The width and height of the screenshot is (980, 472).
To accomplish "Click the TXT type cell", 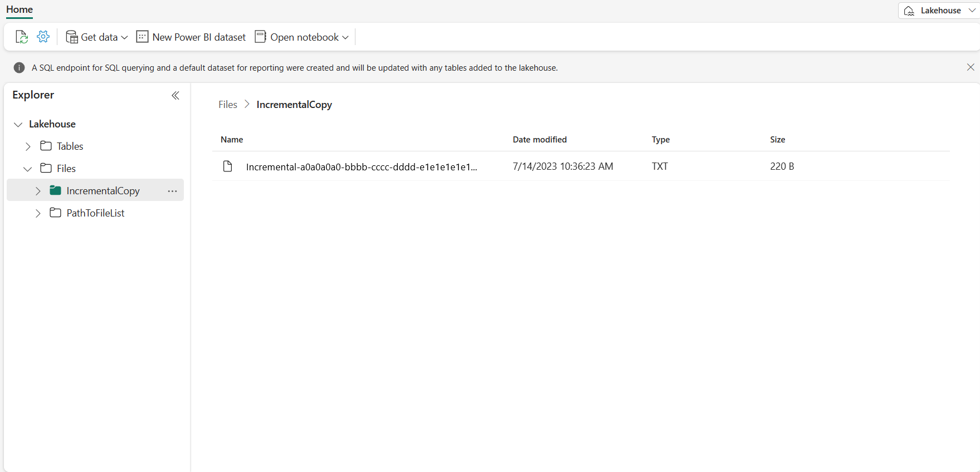I will click(660, 166).
